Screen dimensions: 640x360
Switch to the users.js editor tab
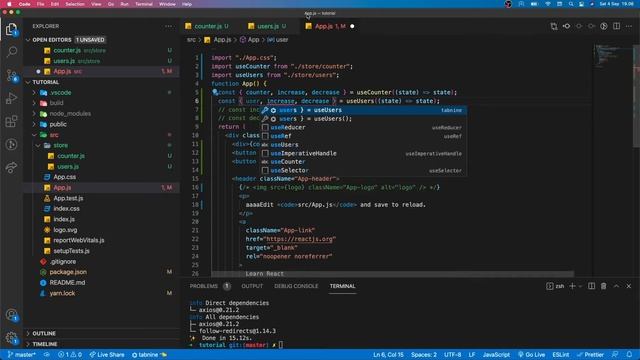[x=269, y=26]
